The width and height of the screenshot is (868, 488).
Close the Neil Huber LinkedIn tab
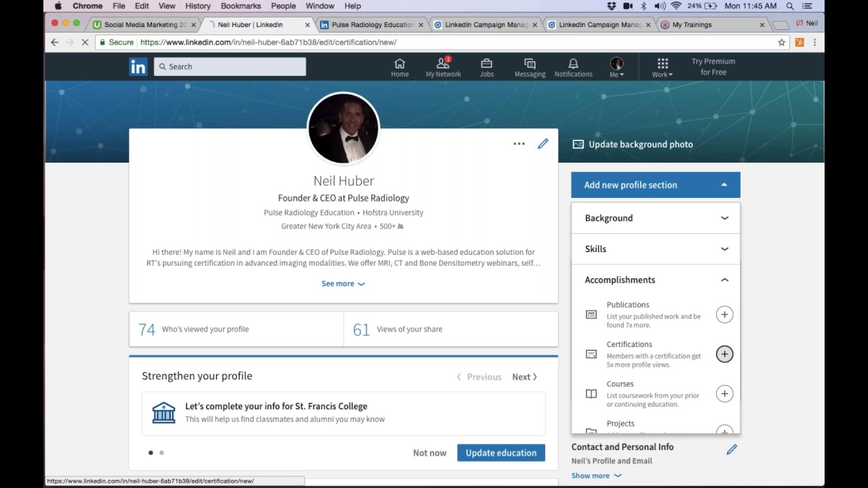click(x=307, y=24)
